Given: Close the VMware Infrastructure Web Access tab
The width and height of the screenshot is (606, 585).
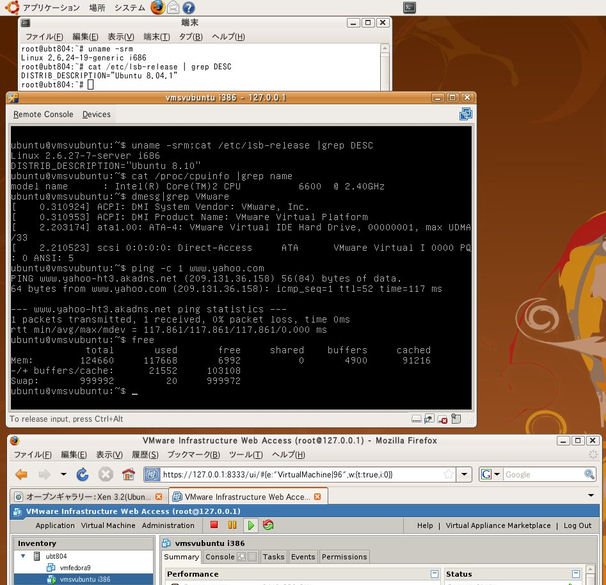Looking at the screenshot, I should (317, 497).
